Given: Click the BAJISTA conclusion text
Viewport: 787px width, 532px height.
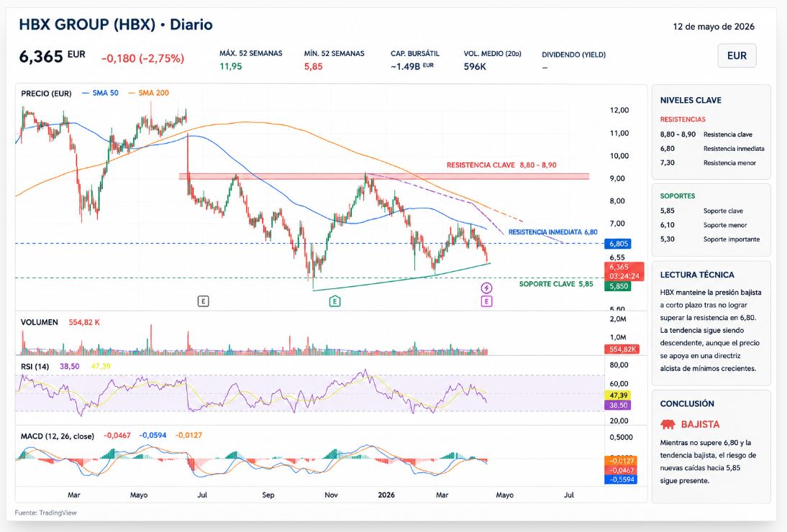Looking at the screenshot, I should 700,425.
